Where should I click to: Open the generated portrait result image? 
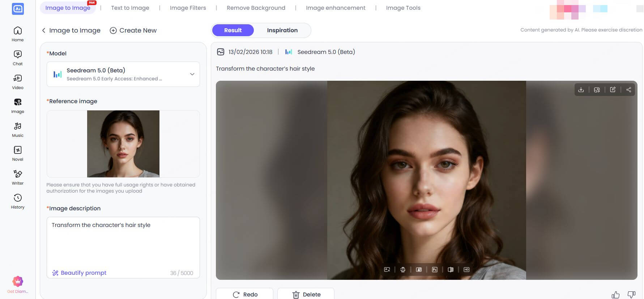click(x=427, y=180)
